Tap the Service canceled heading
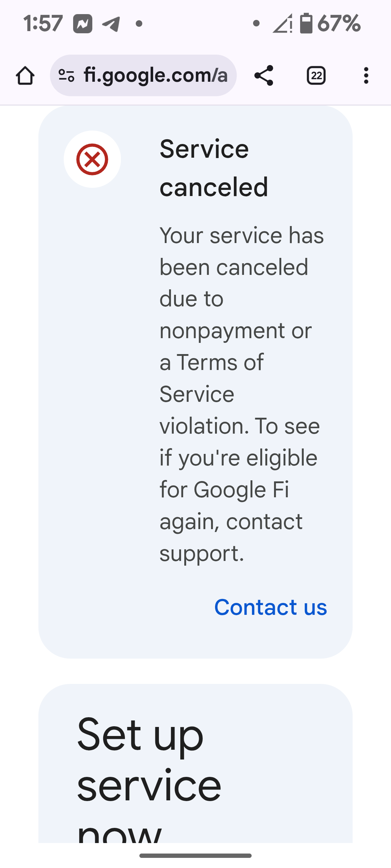 coord(214,168)
